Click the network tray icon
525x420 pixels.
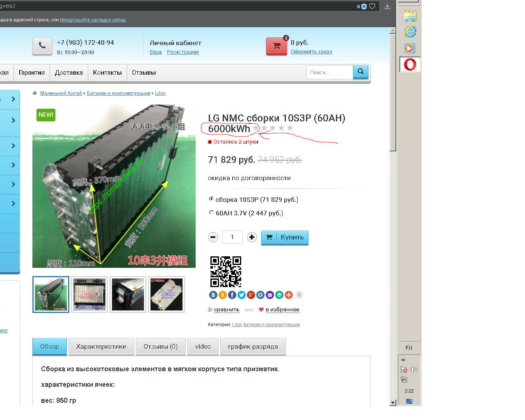point(404,380)
